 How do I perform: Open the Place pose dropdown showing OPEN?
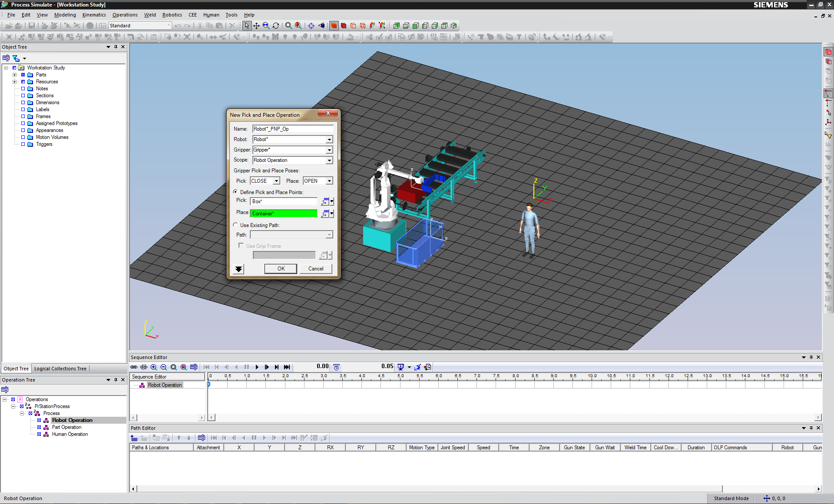click(329, 181)
